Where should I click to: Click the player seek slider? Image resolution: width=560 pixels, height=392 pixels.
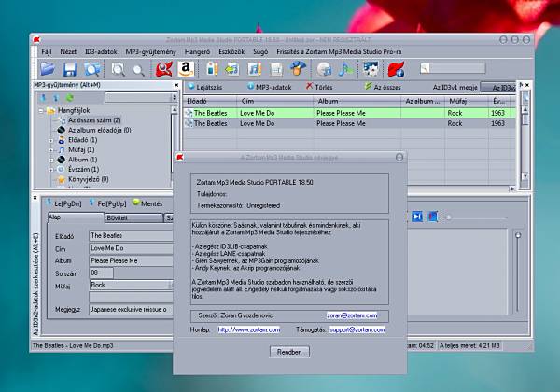(x=477, y=217)
